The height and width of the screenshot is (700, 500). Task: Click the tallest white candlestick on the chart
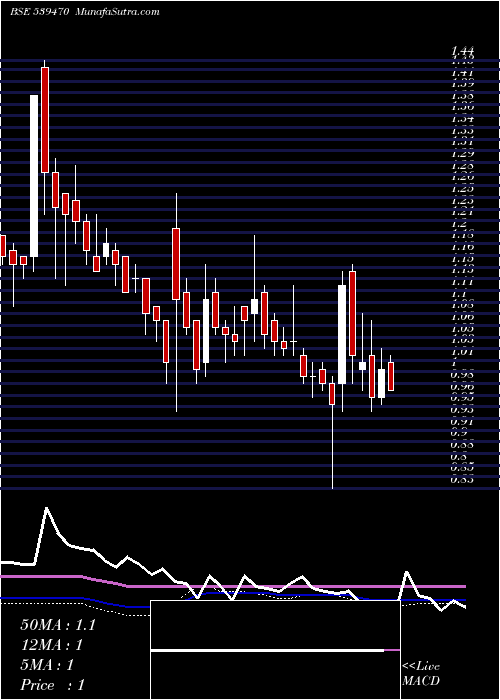[34, 176]
